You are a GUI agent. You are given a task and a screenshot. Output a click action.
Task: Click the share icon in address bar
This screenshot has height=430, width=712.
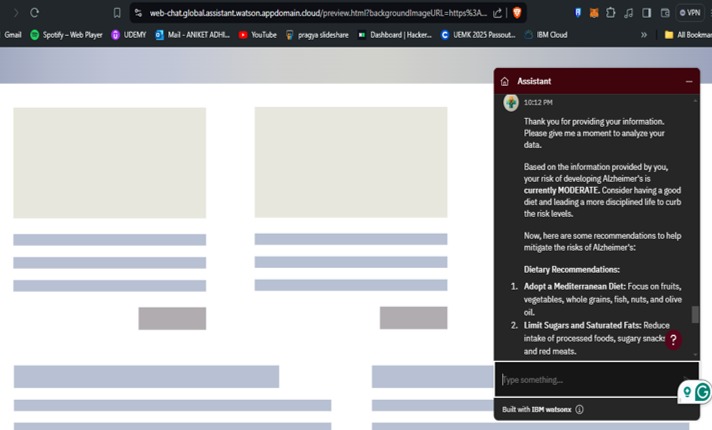click(x=498, y=13)
